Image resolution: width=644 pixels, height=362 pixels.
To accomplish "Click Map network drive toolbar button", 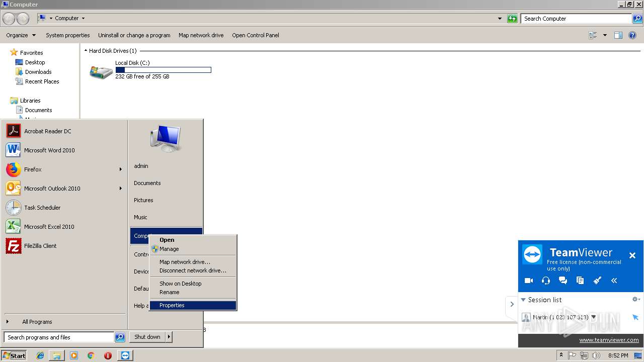I will tap(201, 35).
